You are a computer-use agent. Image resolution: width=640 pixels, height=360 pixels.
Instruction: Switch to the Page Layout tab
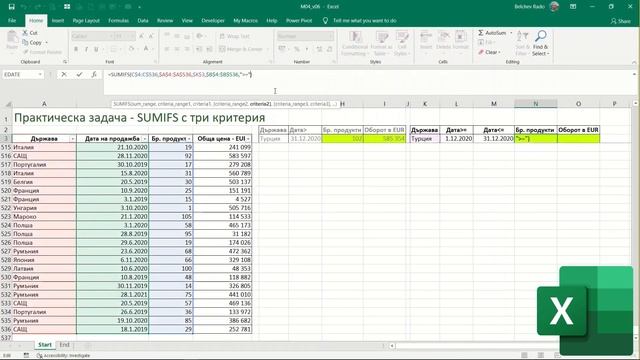click(86, 20)
